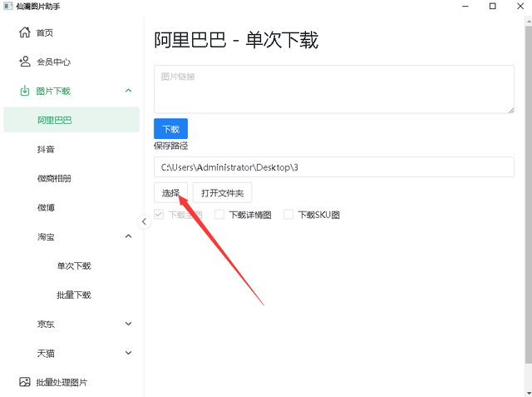Open the 首页 menu item
The image size is (532, 397).
pyautogui.click(x=71, y=32)
